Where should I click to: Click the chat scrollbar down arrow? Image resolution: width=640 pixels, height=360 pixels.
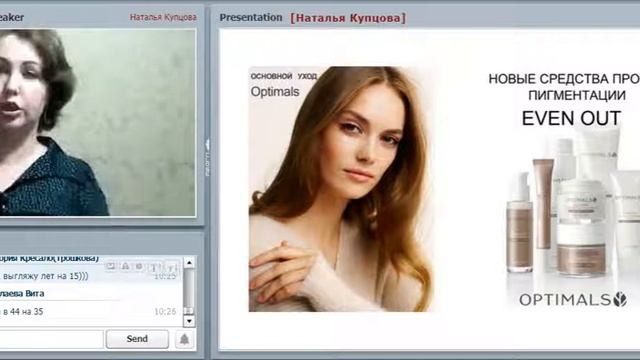click(189, 321)
